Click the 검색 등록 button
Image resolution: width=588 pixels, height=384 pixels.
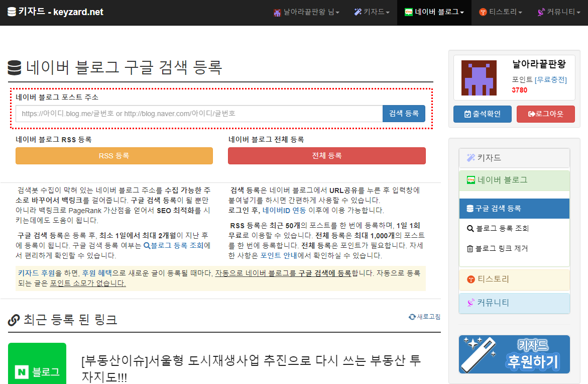404,114
